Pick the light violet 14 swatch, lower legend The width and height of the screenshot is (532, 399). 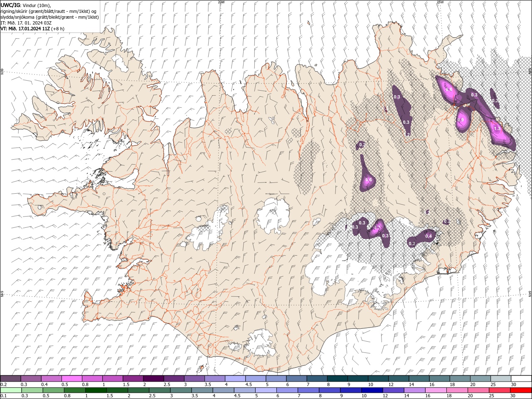pos(415,390)
